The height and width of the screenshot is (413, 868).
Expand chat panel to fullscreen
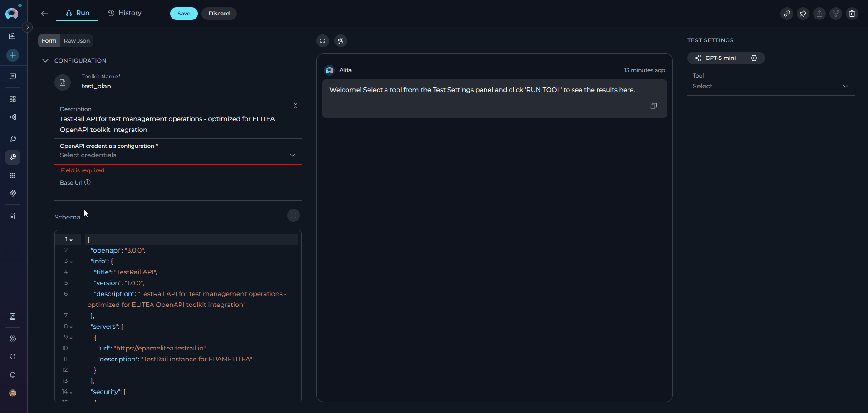click(x=322, y=41)
